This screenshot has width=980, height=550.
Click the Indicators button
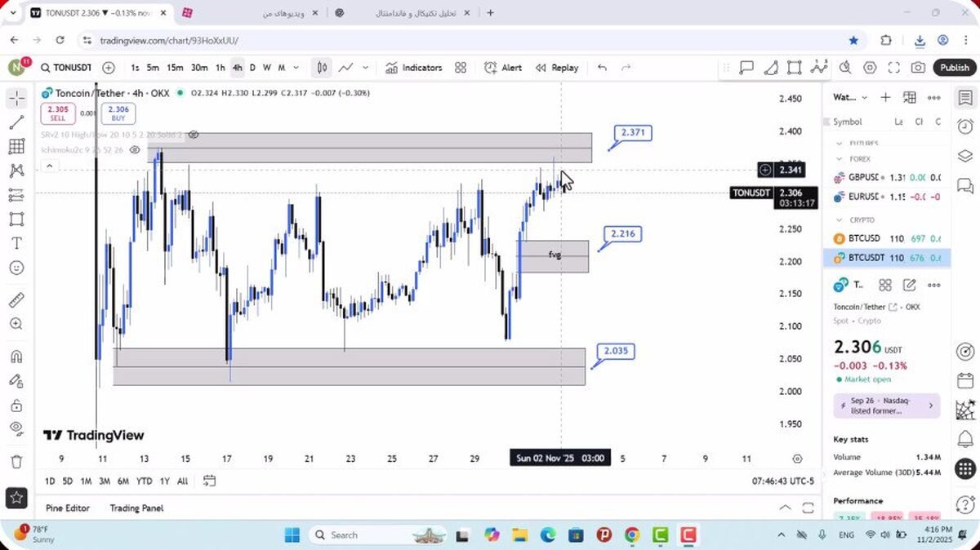coord(414,68)
